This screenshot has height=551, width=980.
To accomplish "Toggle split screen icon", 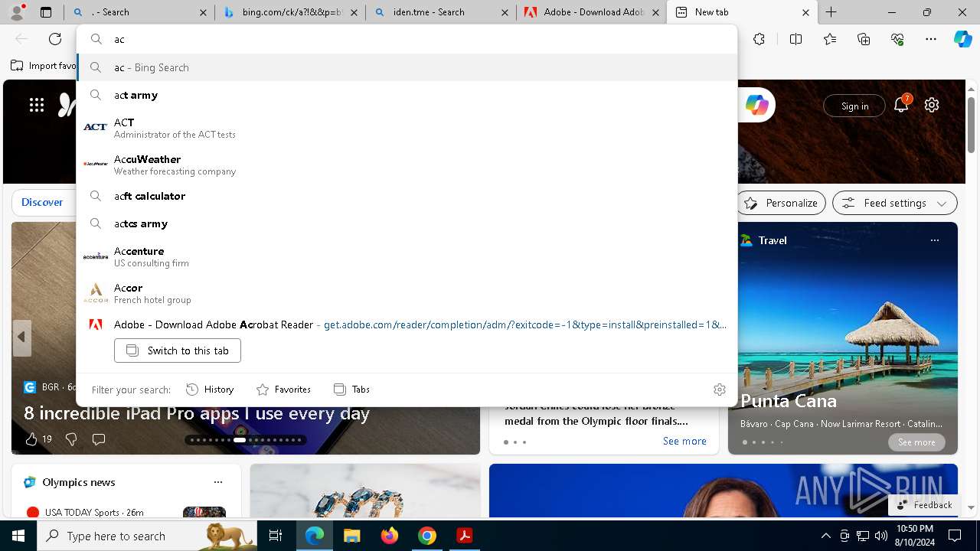I will pyautogui.click(x=795, y=39).
